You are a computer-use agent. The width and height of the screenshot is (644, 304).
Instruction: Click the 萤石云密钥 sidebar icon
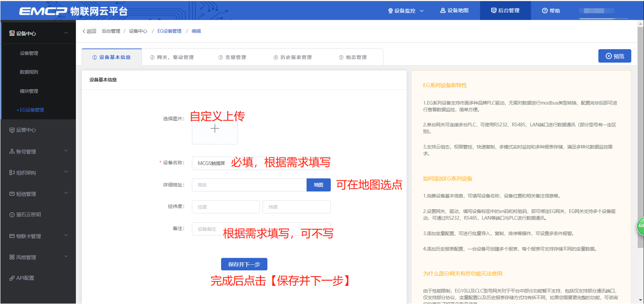12,215
